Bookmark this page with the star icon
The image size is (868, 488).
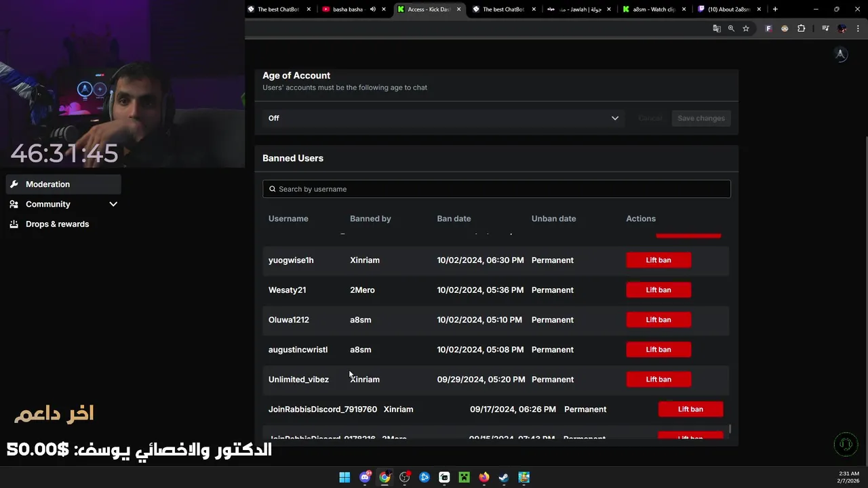pyautogui.click(x=746, y=28)
